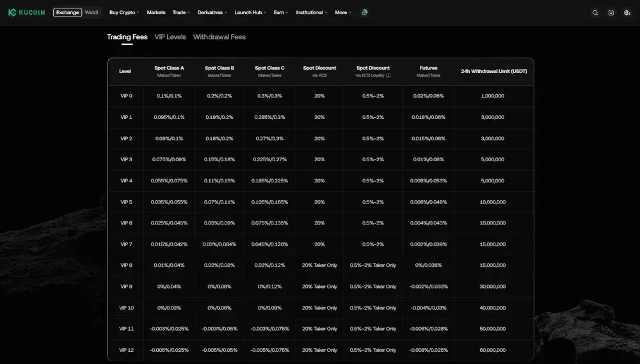640x364 pixels.
Task: Select the VIP 4 row label
Action: coord(126,181)
